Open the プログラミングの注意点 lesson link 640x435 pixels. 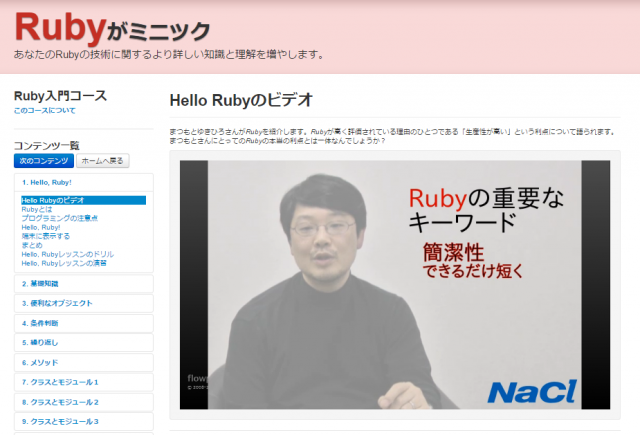point(60,218)
